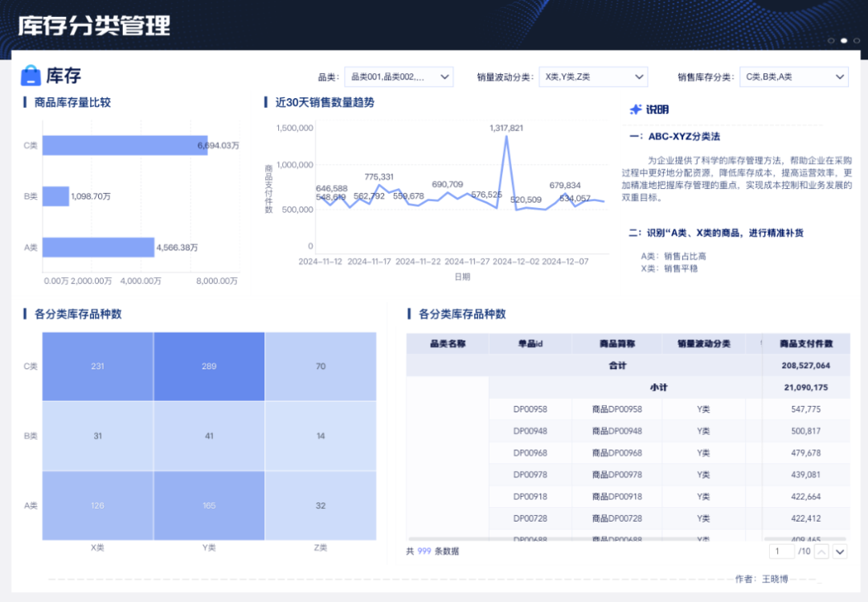Open the 品类 category dropdown
The height and width of the screenshot is (602, 868).
pyautogui.click(x=399, y=77)
